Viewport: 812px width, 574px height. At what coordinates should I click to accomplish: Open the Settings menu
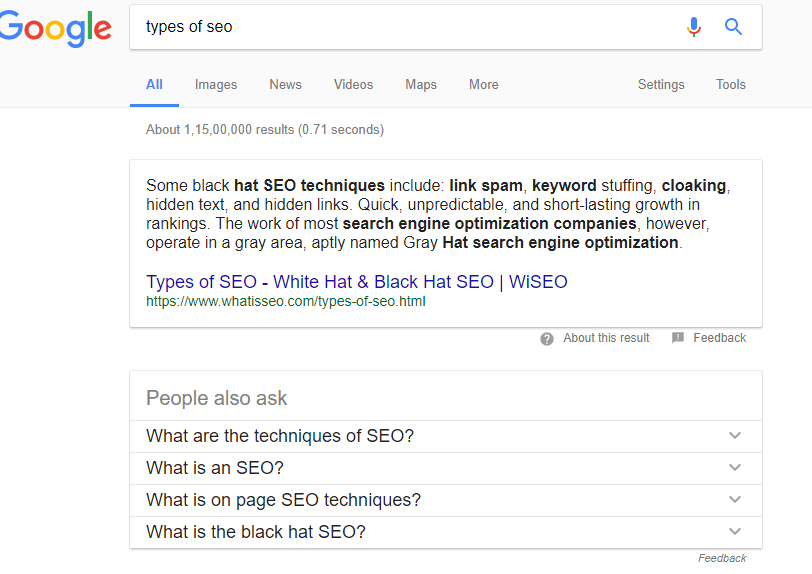pos(661,84)
